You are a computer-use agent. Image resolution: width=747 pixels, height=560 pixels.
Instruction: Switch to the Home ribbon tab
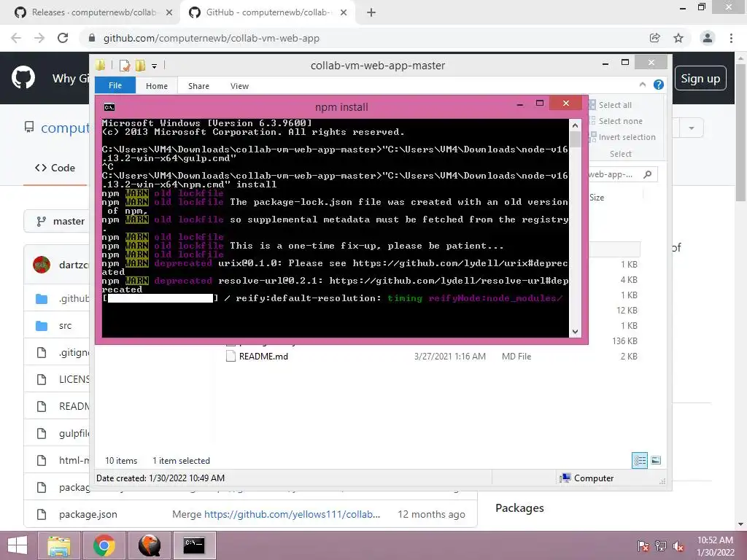[x=157, y=86]
